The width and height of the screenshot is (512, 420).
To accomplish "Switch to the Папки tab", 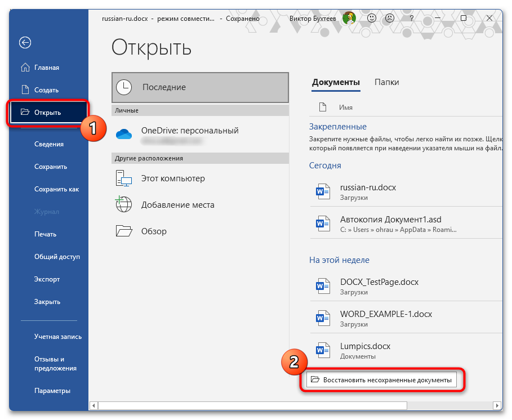I will pos(386,82).
